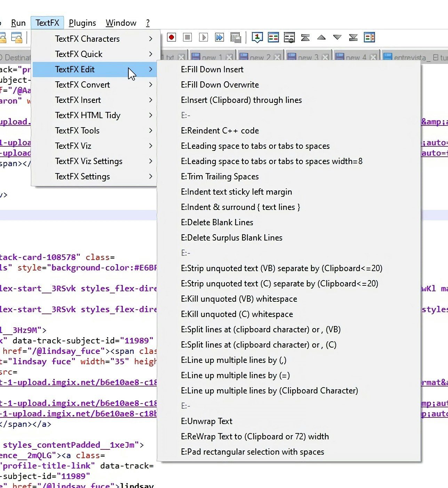Close the open TextFX menu header
The height and width of the screenshot is (488, 448).
point(47,23)
